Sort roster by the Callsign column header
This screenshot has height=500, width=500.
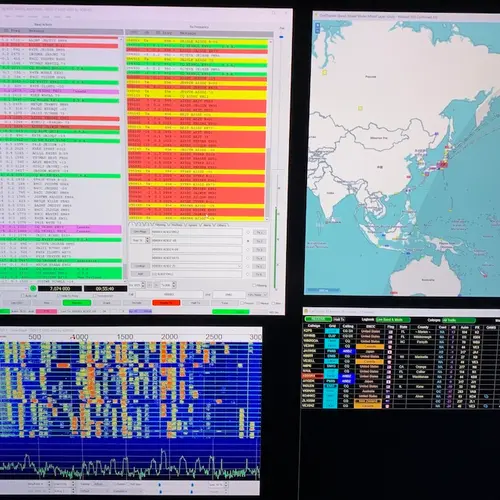pyautogui.click(x=314, y=326)
